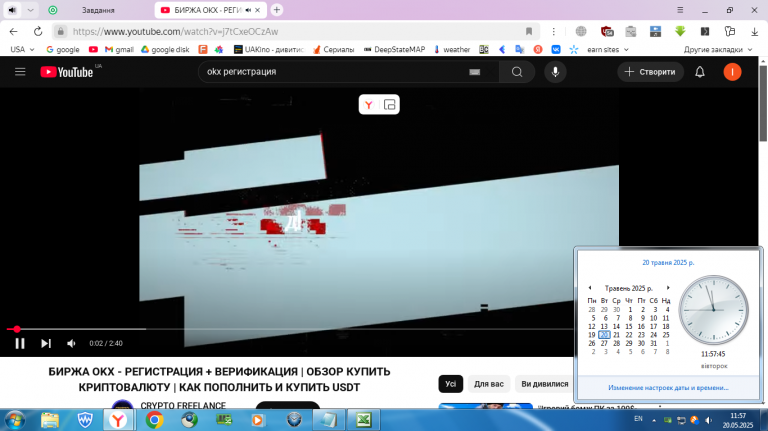This screenshot has width=768, height=431.
Task: Skip to the next video
Action: click(46, 343)
